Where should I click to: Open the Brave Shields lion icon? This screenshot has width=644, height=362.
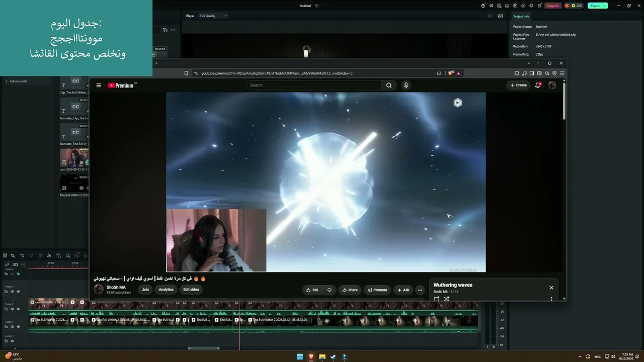coord(451,73)
